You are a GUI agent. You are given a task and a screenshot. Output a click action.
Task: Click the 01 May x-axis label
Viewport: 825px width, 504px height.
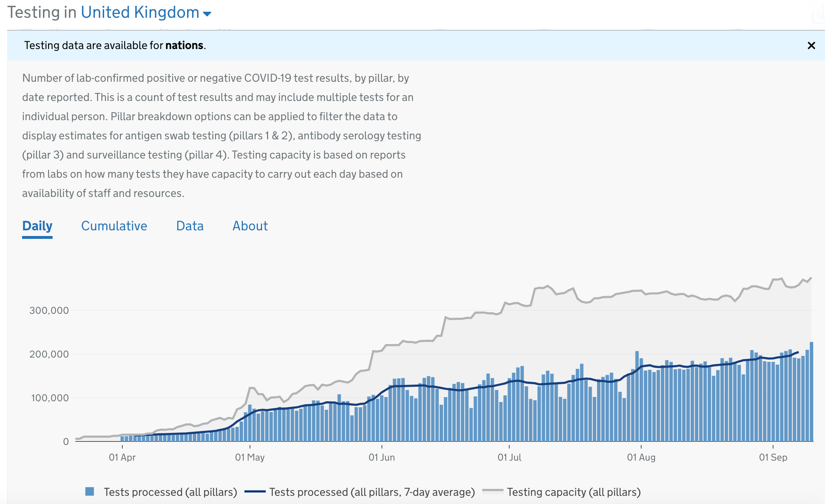(250, 457)
